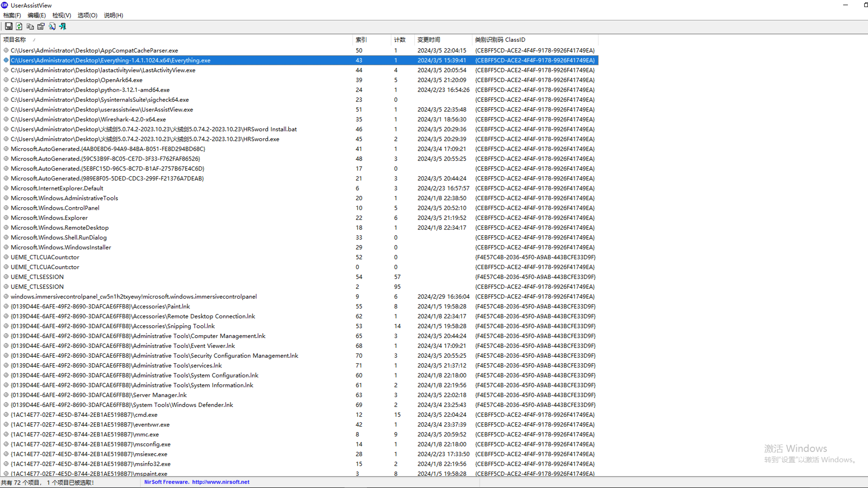The height and width of the screenshot is (488, 868).
Task: Click the bullet icon beside OpenArk64.exe row
Action: [6, 80]
